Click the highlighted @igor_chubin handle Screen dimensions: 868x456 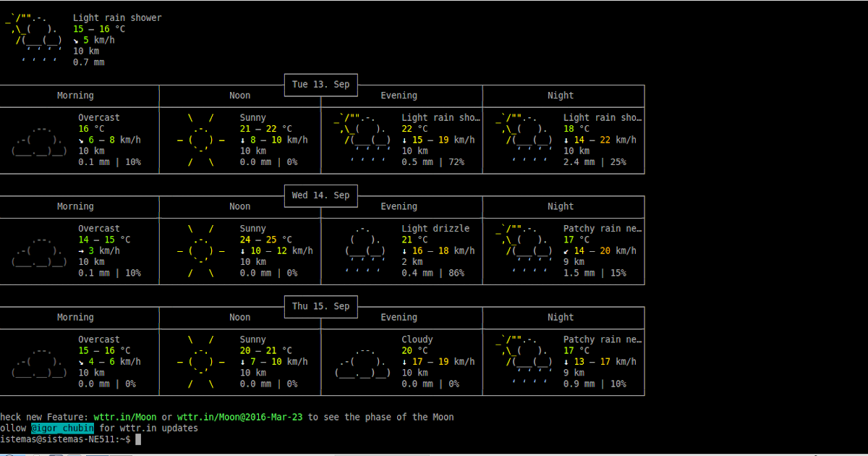(x=62, y=428)
